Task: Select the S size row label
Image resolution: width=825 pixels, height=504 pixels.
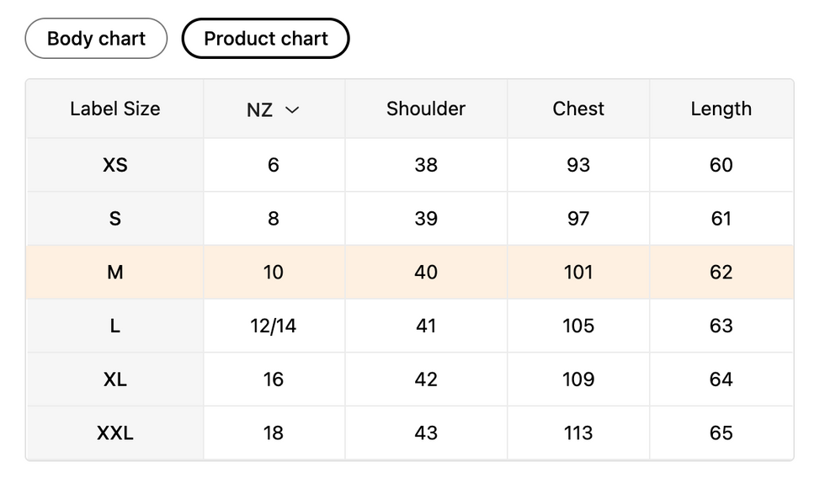Action: [x=114, y=219]
